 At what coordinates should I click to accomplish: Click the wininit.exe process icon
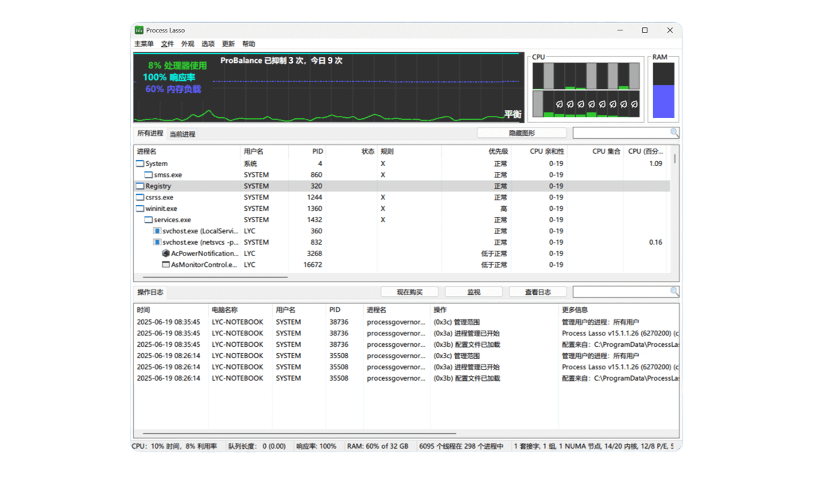[140, 209]
